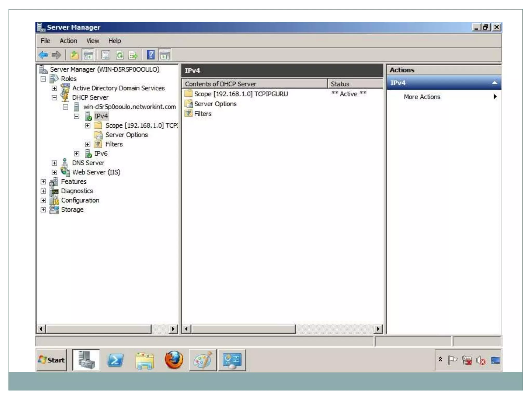The height and width of the screenshot is (399, 532).
Task: Open Server Manager from the taskbar
Action: point(86,360)
